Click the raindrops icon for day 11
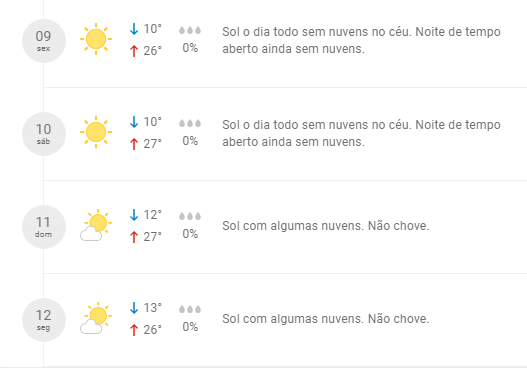The image size is (527, 368). point(190,216)
